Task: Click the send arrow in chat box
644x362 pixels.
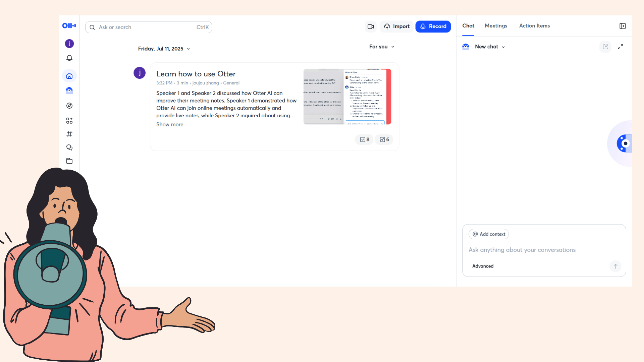Action: [615, 266]
